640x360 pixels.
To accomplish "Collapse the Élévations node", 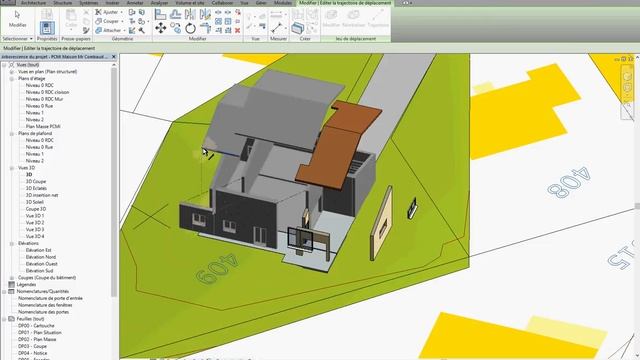I will pos(12,243).
